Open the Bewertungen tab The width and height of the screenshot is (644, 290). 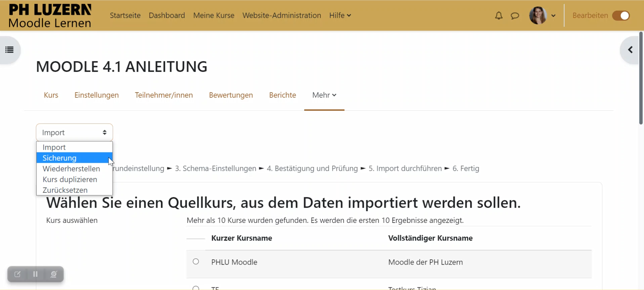pos(231,95)
